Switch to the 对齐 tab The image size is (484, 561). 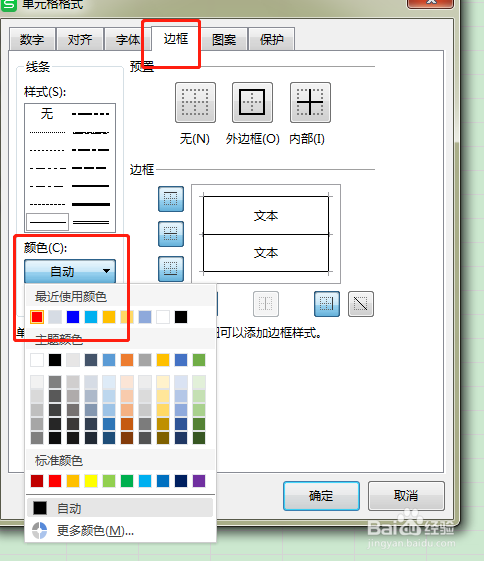[80, 39]
